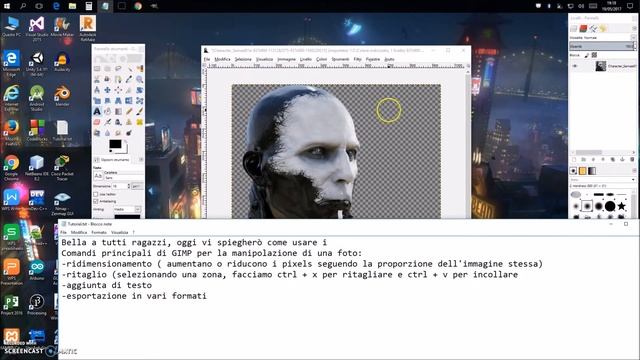Select the Free Select lasso tool

tap(118, 68)
